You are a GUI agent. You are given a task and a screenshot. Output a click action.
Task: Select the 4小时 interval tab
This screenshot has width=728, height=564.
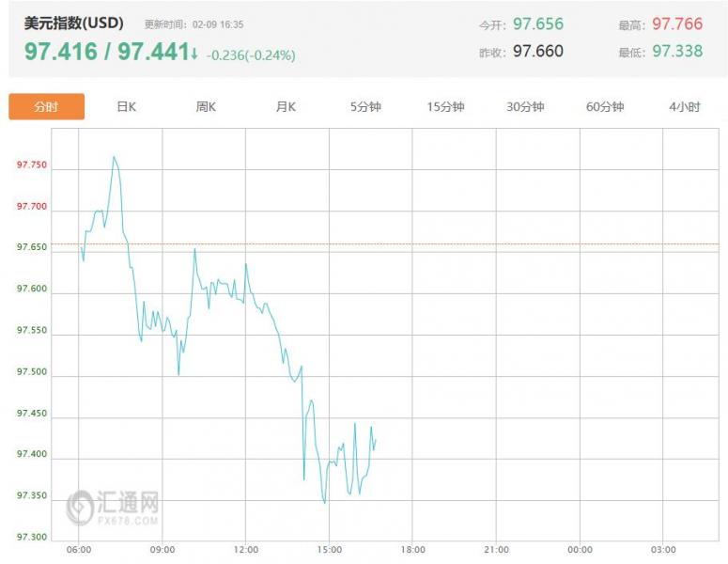(x=685, y=107)
